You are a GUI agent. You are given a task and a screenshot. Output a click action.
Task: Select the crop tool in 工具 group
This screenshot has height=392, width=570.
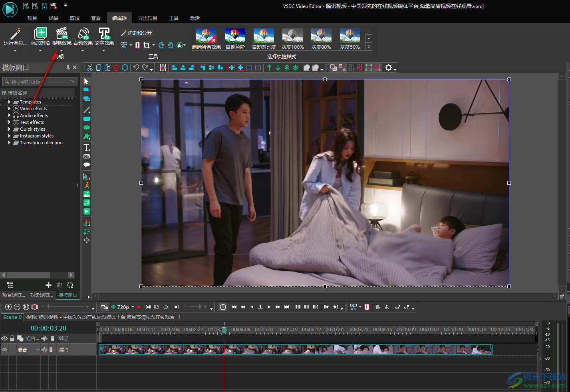pos(147,45)
